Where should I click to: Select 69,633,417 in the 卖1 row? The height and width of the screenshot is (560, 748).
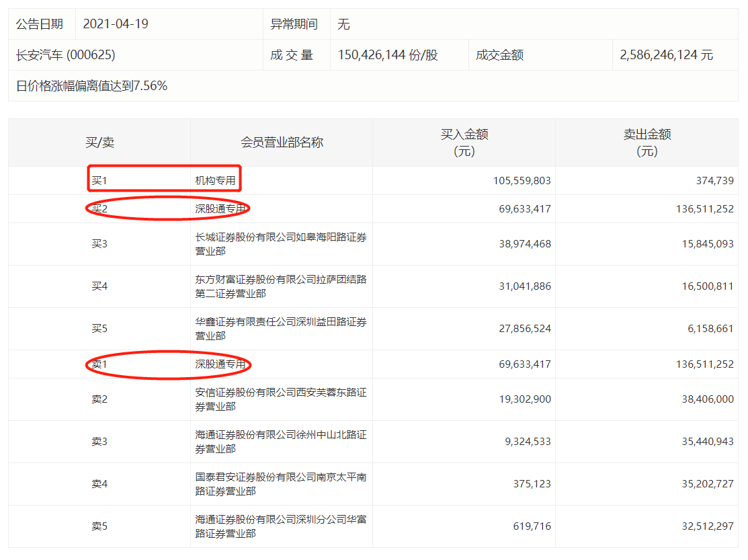tap(525, 364)
